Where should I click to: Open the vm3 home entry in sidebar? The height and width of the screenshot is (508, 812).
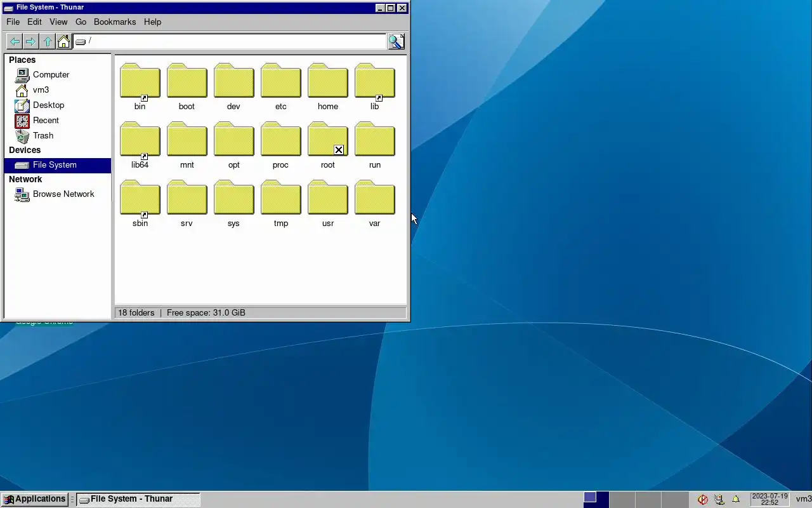[x=58, y=90]
